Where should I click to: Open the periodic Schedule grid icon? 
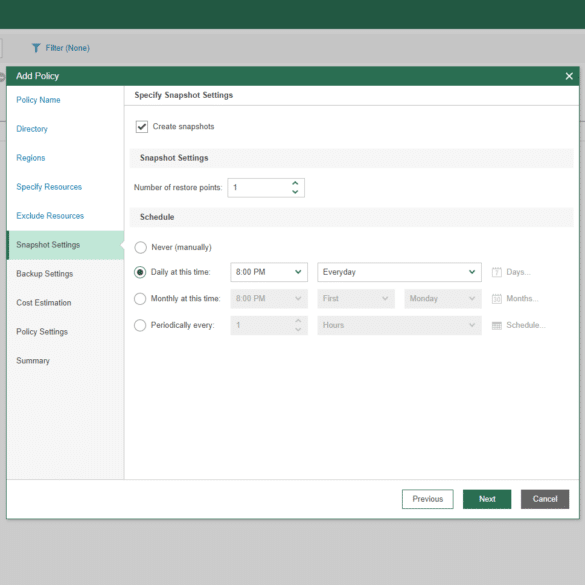click(x=497, y=325)
